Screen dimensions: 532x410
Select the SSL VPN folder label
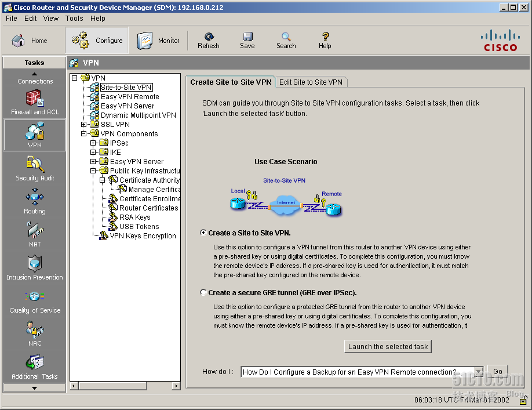tap(115, 125)
